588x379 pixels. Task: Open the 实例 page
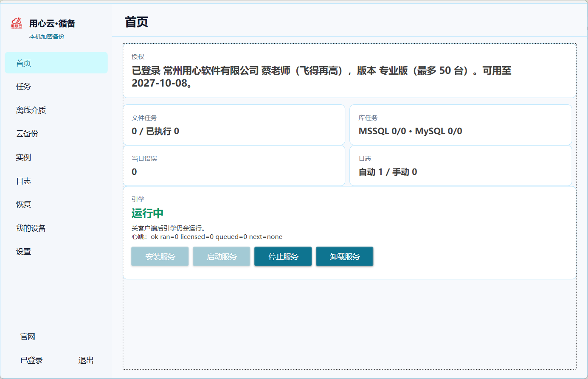56,157
